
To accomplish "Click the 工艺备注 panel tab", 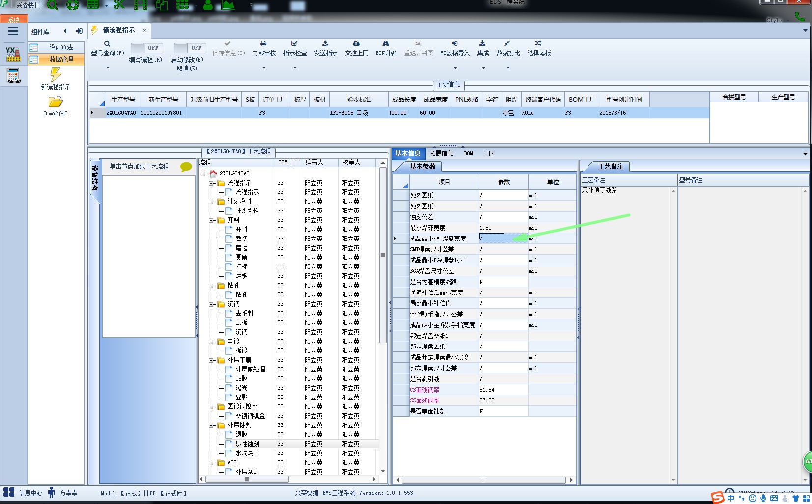I will pyautogui.click(x=610, y=167).
